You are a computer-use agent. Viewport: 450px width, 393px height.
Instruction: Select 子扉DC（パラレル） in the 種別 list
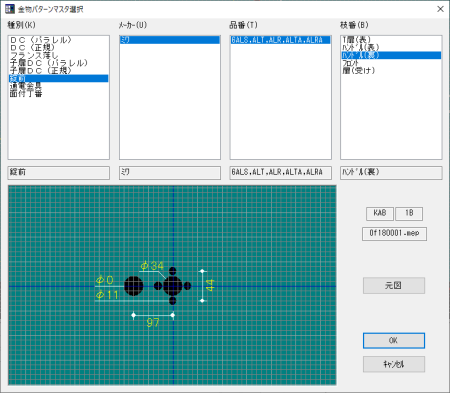[x=58, y=63]
